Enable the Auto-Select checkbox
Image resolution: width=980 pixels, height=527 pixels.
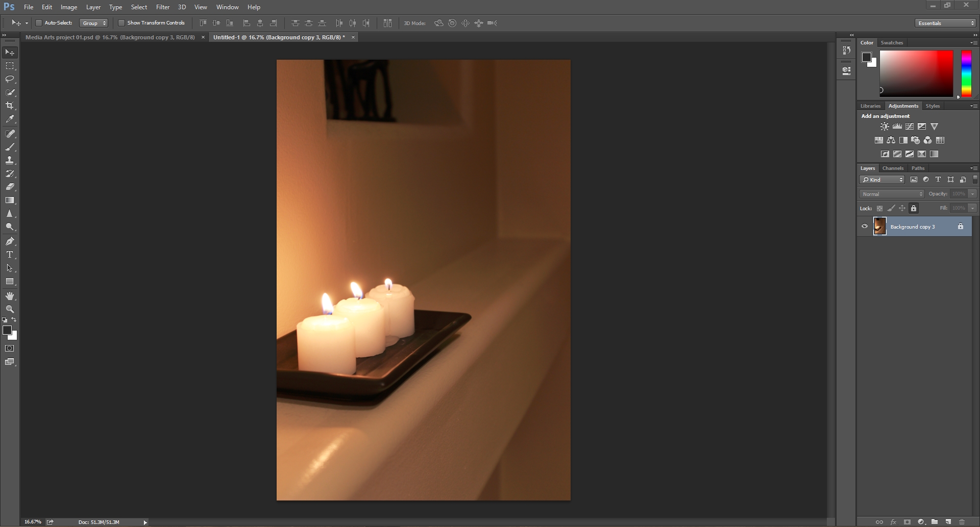(x=38, y=23)
